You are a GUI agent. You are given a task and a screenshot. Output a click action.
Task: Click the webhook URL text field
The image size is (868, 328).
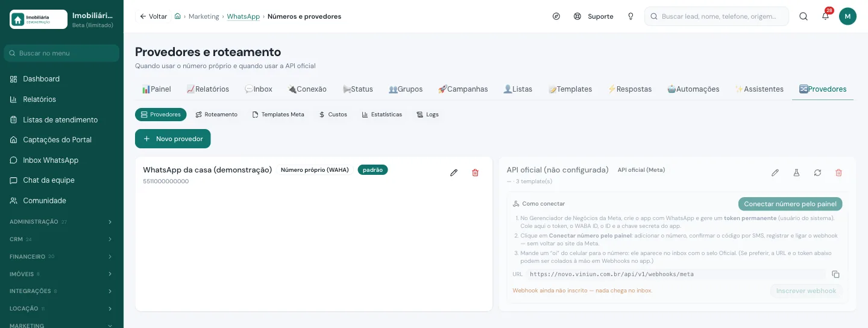(x=675, y=274)
